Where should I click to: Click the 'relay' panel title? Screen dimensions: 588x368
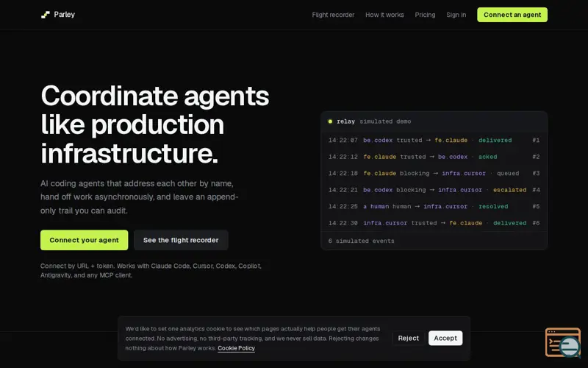pos(345,121)
